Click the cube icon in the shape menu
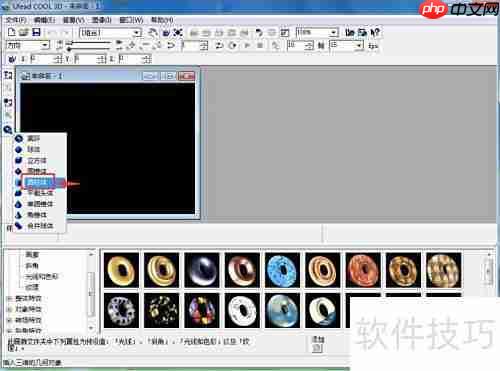500x371 pixels. [19, 160]
